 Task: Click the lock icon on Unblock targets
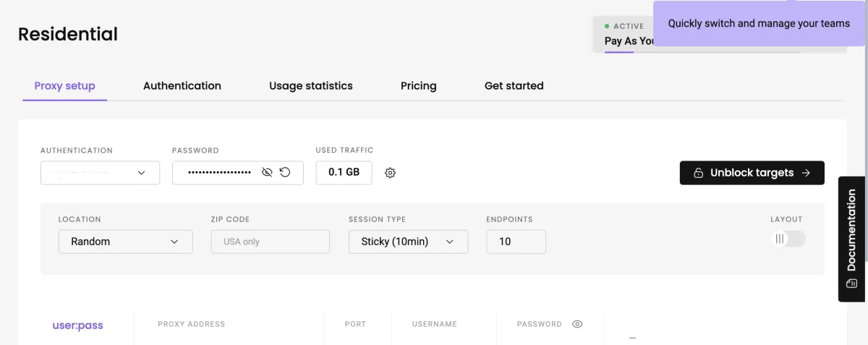coord(698,173)
